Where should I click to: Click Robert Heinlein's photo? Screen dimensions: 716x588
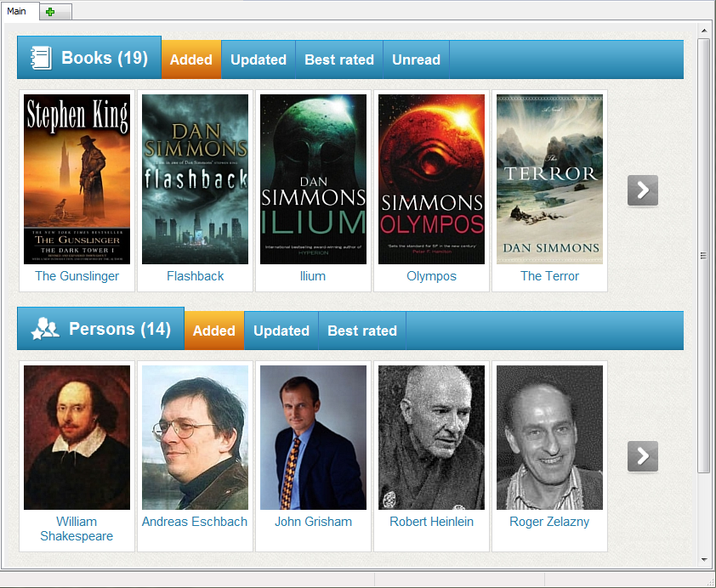431,438
